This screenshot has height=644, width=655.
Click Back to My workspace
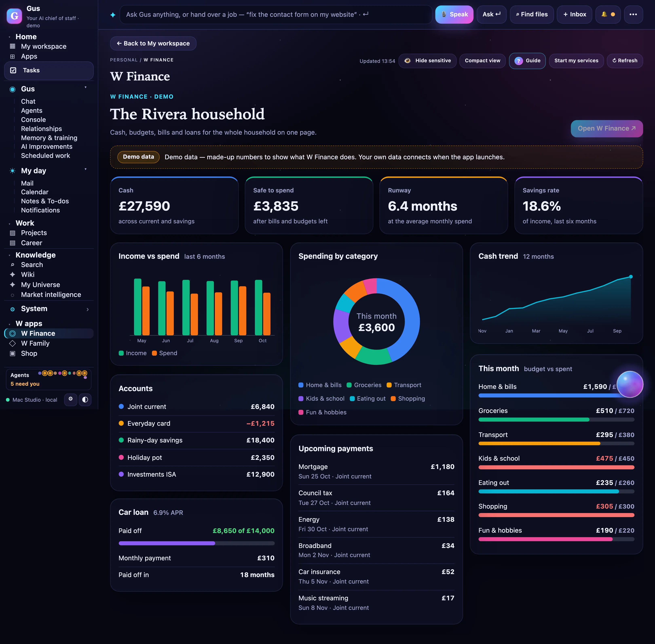click(153, 43)
